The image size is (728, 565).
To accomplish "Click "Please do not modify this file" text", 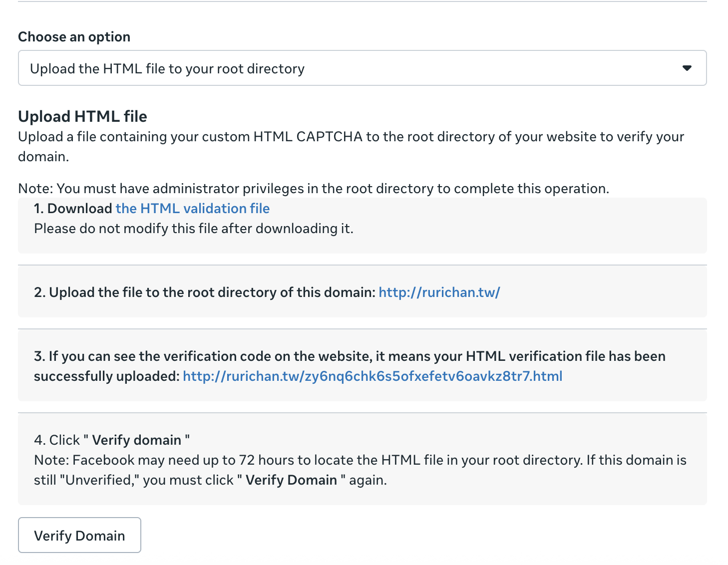I will coord(193,229).
